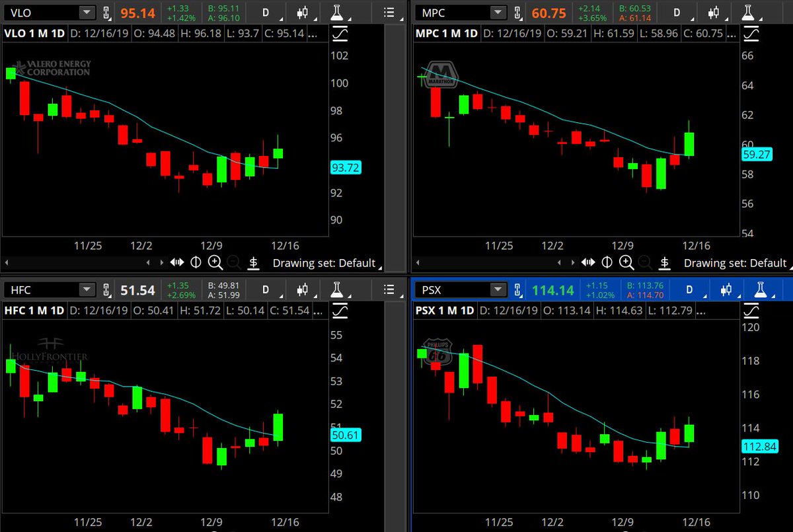The image size is (793, 532).
Task: Activate the zoom-in magnifier on VLO toolbar
Action: point(215,262)
